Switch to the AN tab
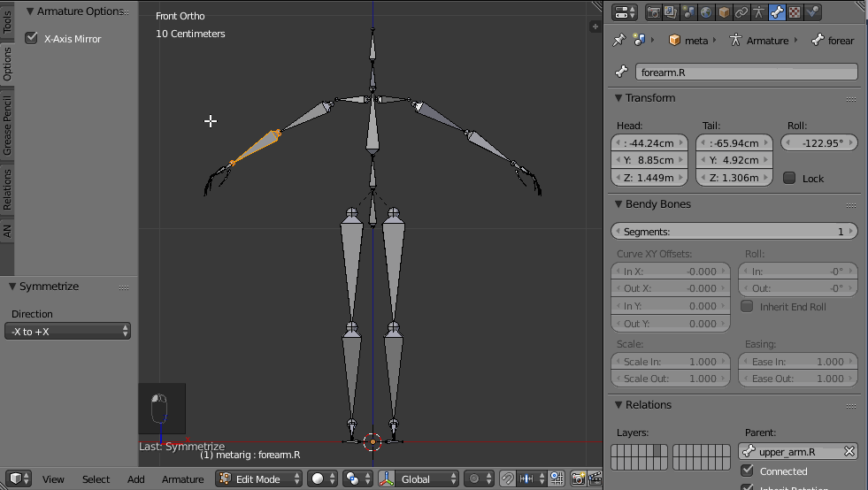The width and height of the screenshot is (868, 490). pyautogui.click(x=7, y=230)
